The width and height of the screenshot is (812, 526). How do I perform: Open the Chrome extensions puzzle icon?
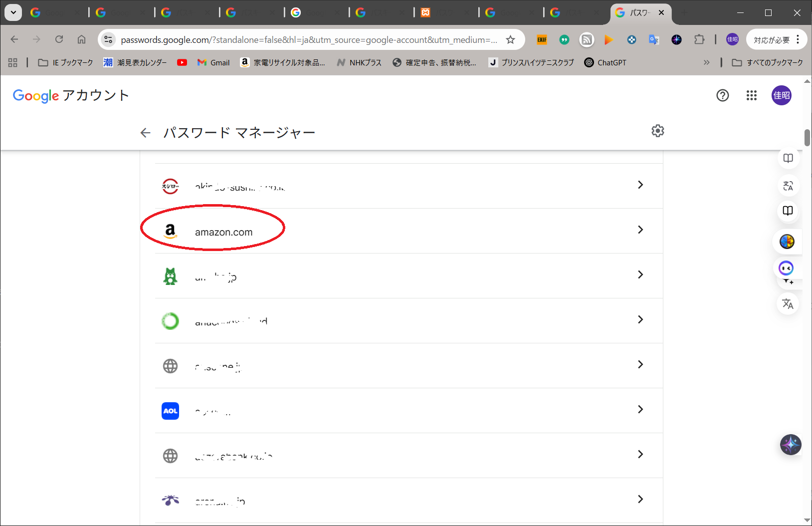(x=699, y=40)
